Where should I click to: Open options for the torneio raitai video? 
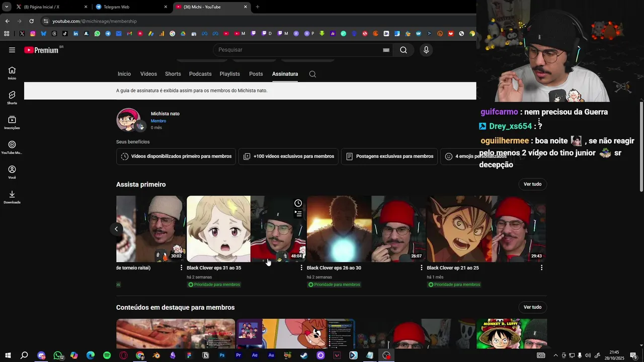[182, 268]
